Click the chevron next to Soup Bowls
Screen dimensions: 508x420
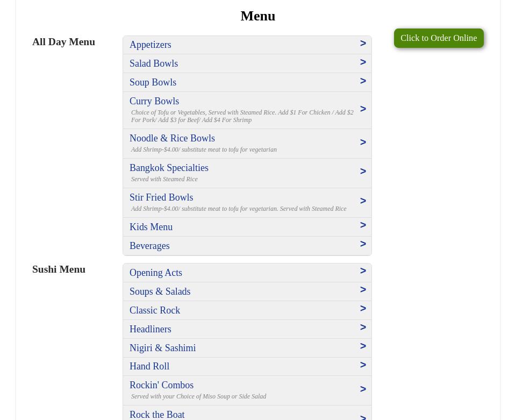363,81
